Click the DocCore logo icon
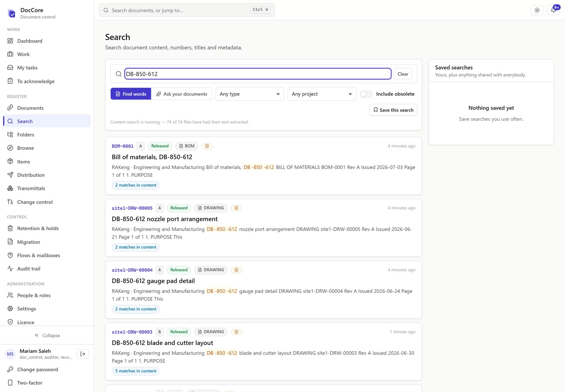 point(12,13)
